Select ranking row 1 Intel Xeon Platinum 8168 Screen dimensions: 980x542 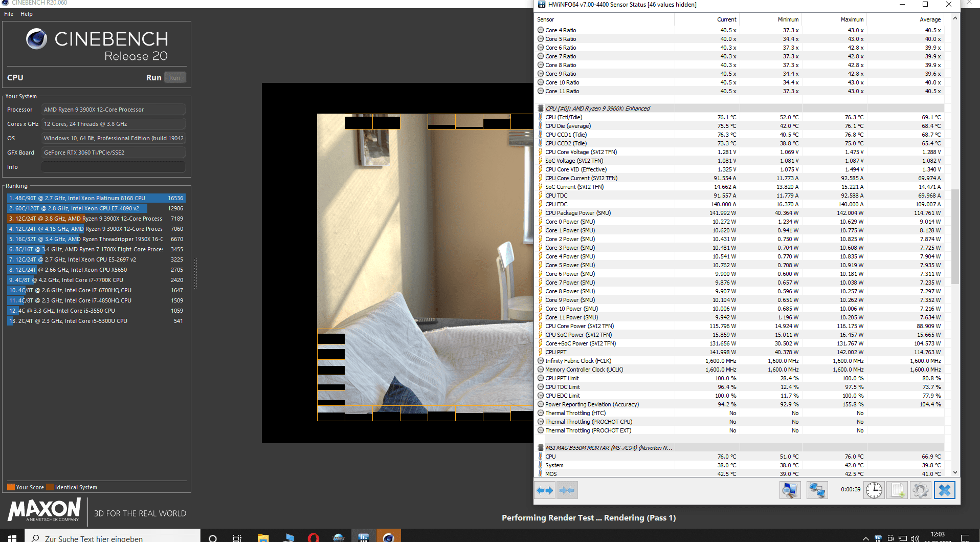[x=96, y=198]
